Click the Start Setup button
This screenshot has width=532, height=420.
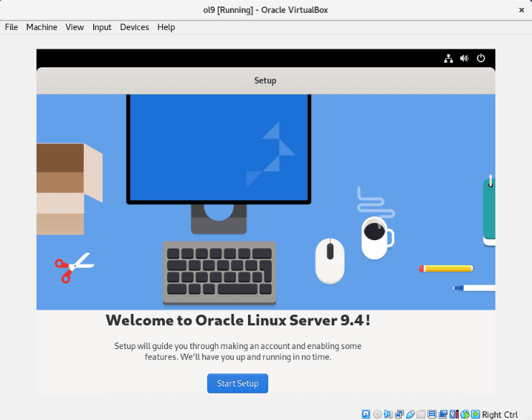(237, 383)
